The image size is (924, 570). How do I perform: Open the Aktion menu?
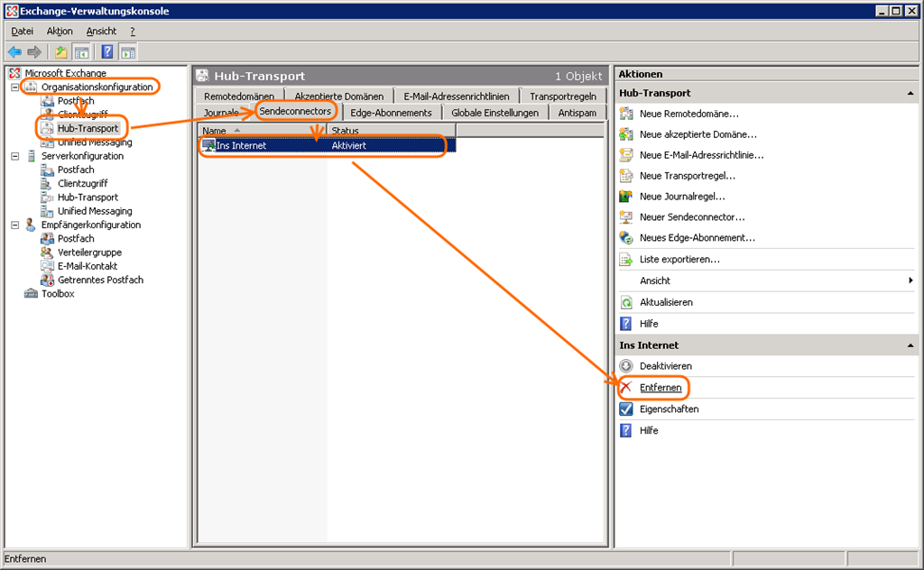tap(60, 32)
